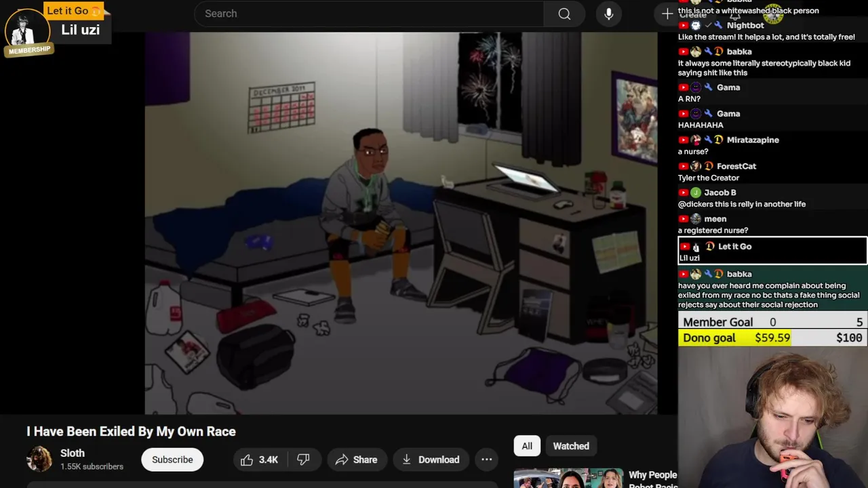This screenshot has width=868, height=488.
Task: Focus the Search input field
Action: pos(369,14)
